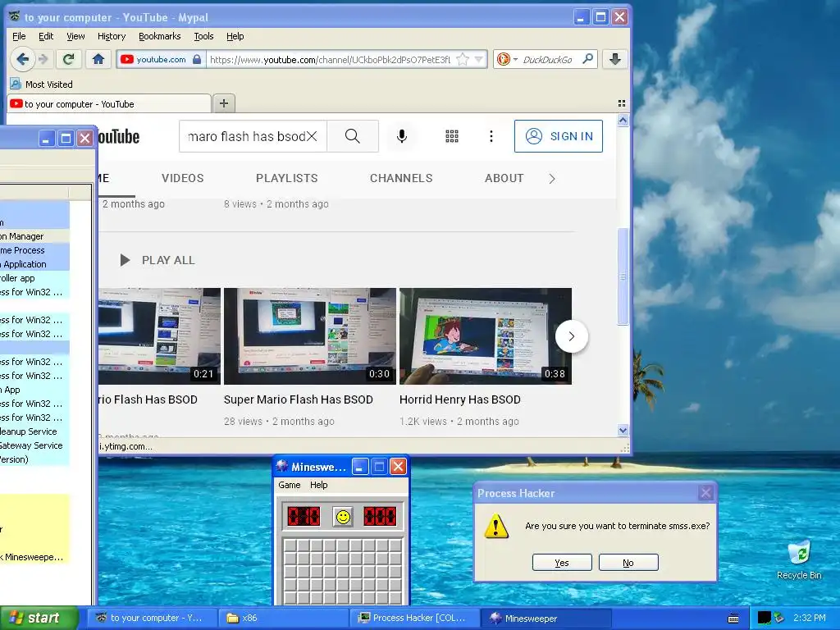Click the browser scrollbar down arrow
This screenshot has height=630, width=840.
click(x=623, y=430)
